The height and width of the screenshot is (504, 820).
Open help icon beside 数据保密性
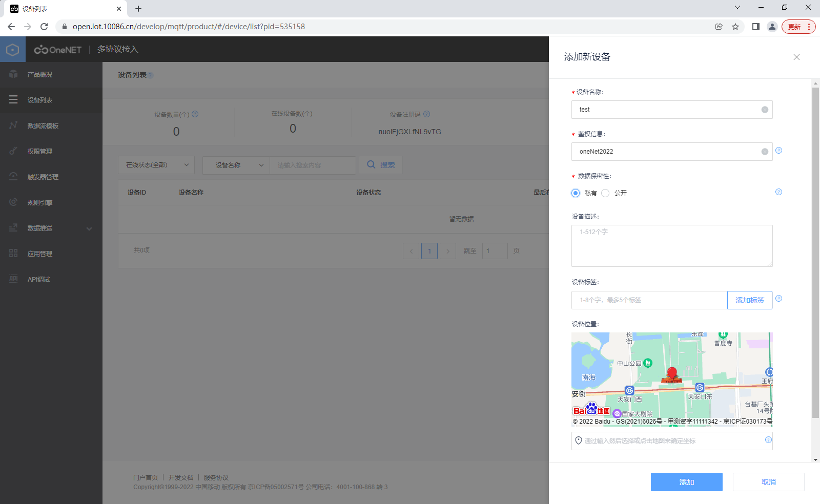(x=778, y=192)
